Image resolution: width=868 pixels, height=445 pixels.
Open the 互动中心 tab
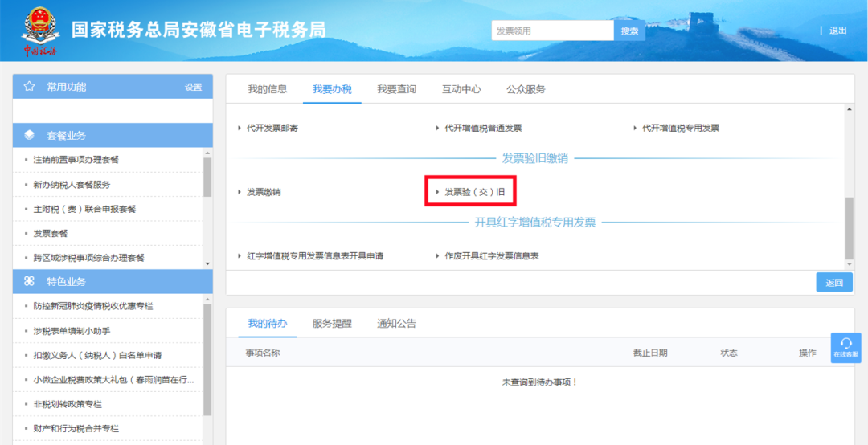(461, 89)
